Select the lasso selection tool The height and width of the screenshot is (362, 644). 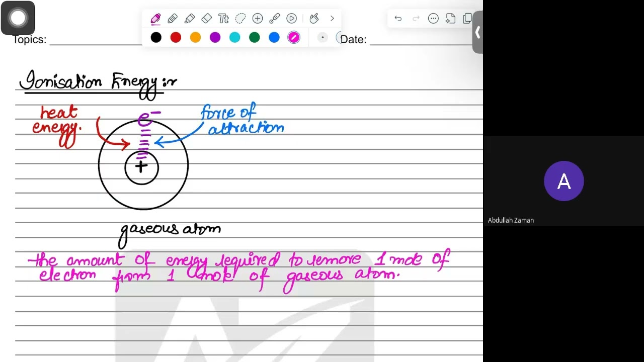point(240,19)
